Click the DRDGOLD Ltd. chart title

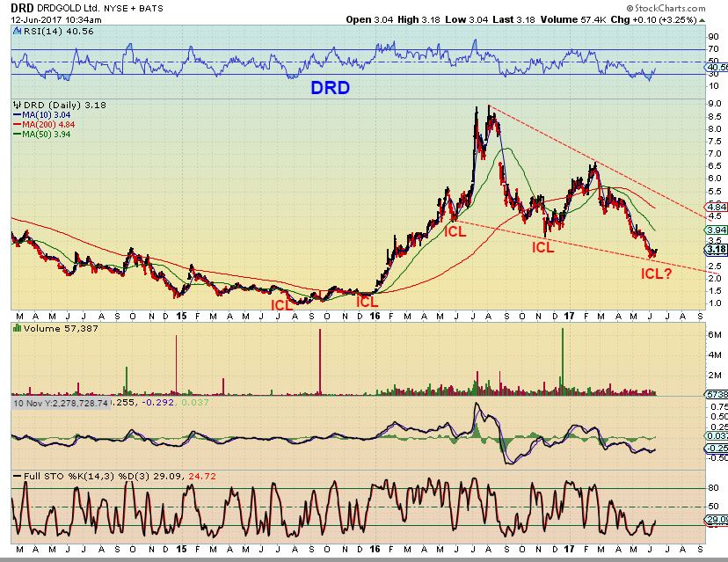tap(69, 8)
